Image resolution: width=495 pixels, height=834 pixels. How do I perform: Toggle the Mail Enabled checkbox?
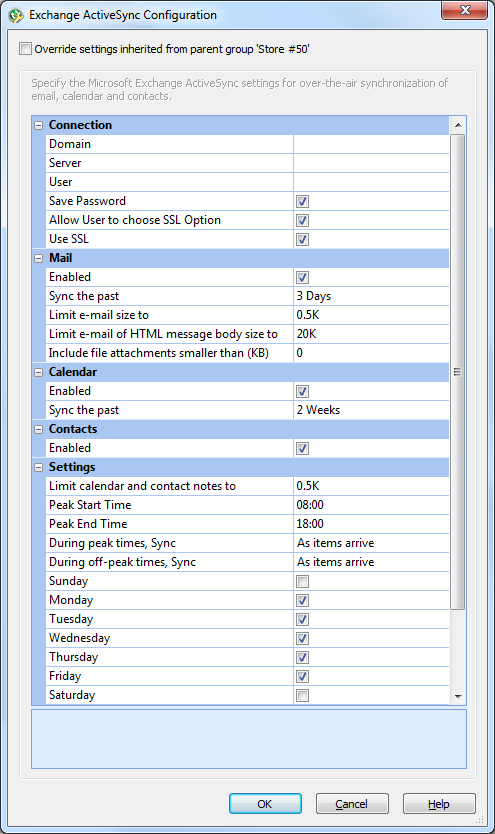tap(303, 278)
